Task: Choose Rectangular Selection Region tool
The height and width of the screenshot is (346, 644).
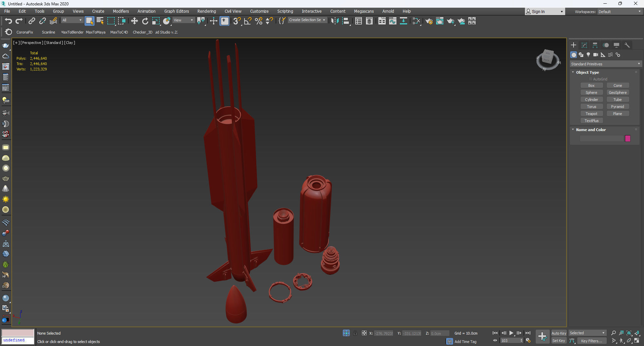Action: [x=111, y=21]
